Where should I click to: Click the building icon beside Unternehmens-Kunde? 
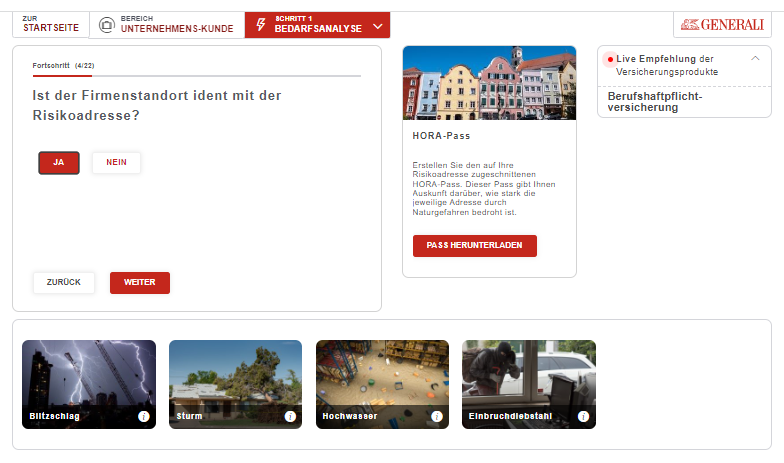coord(106,25)
